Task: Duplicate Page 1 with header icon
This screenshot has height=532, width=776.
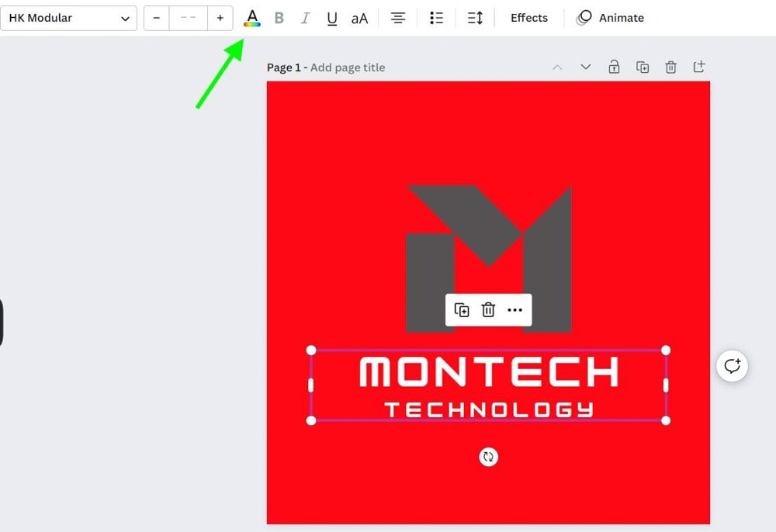Action: coord(643,67)
